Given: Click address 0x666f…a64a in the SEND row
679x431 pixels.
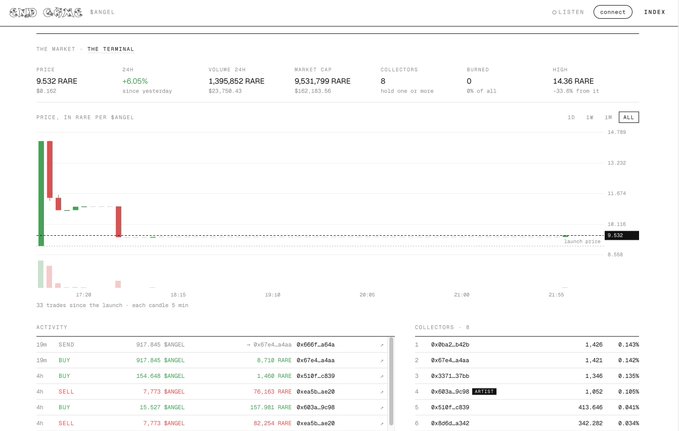Looking at the screenshot, I should 316,345.
